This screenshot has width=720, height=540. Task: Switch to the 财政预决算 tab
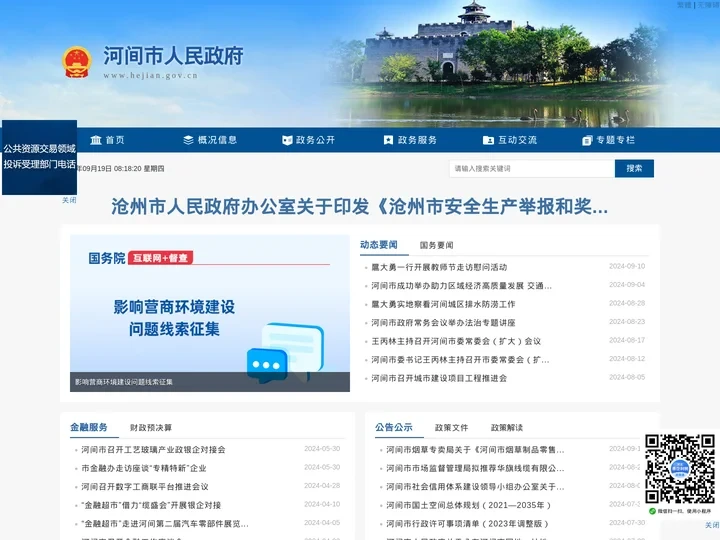pyautogui.click(x=151, y=428)
